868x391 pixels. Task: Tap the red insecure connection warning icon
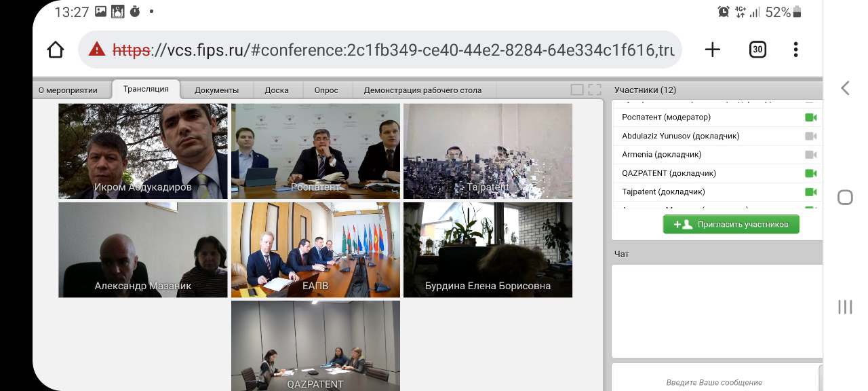pyautogui.click(x=97, y=50)
